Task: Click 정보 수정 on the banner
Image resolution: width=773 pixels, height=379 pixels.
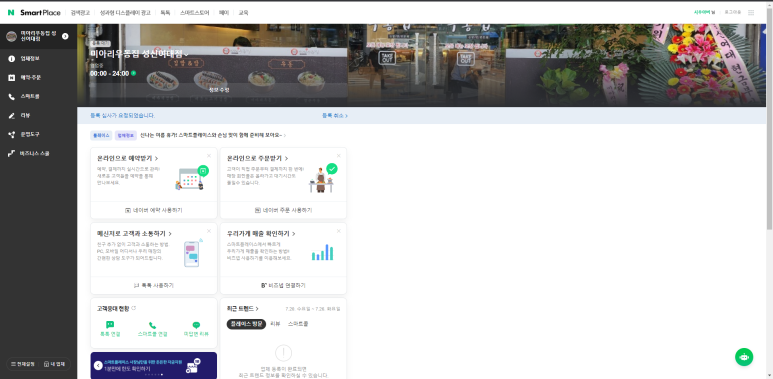Action: pos(219,90)
